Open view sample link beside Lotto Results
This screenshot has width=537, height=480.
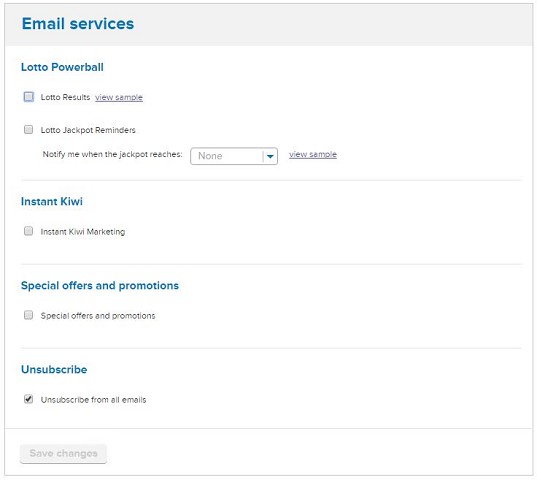tap(119, 97)
